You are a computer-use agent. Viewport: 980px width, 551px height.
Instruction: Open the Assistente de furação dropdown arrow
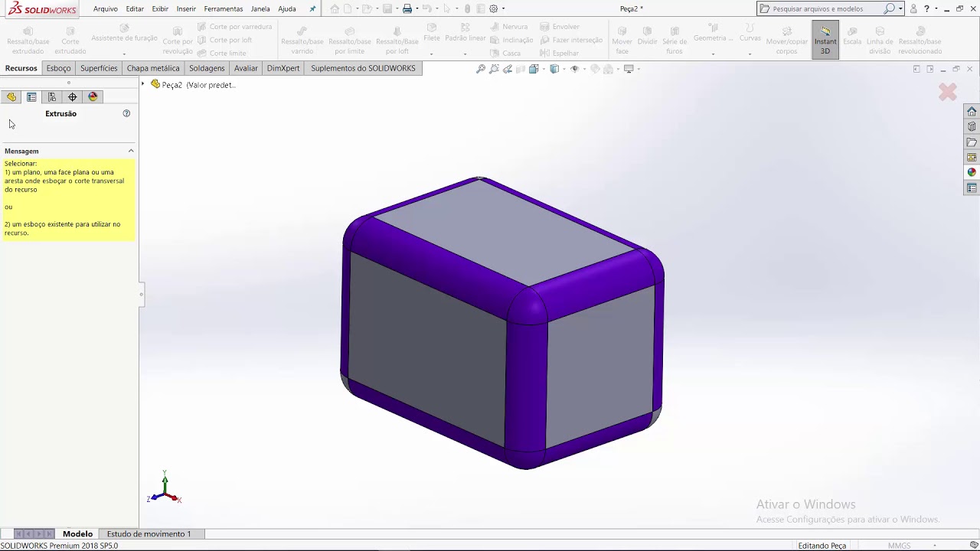124,54
